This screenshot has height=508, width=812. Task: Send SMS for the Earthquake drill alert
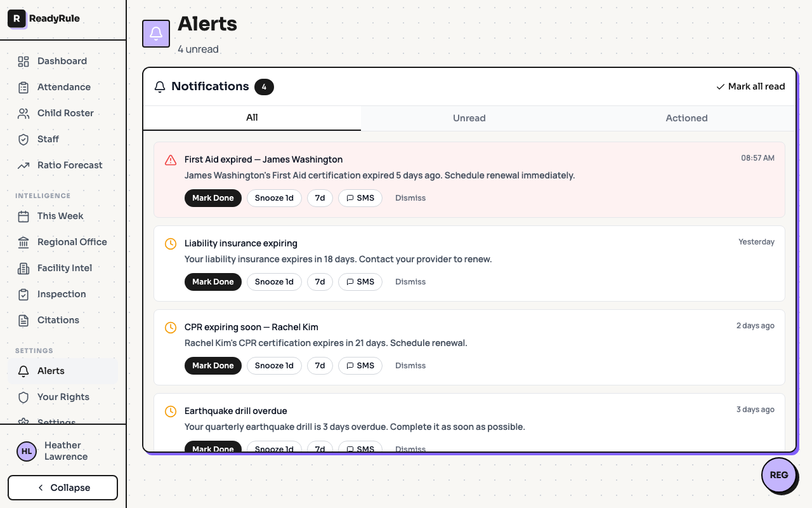(x=360, y=448)
